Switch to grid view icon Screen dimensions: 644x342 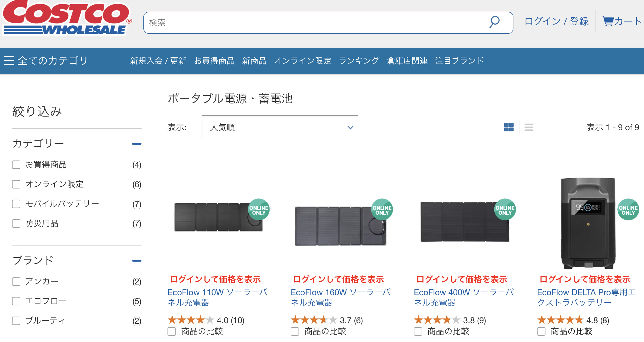(x=509, y=127)
